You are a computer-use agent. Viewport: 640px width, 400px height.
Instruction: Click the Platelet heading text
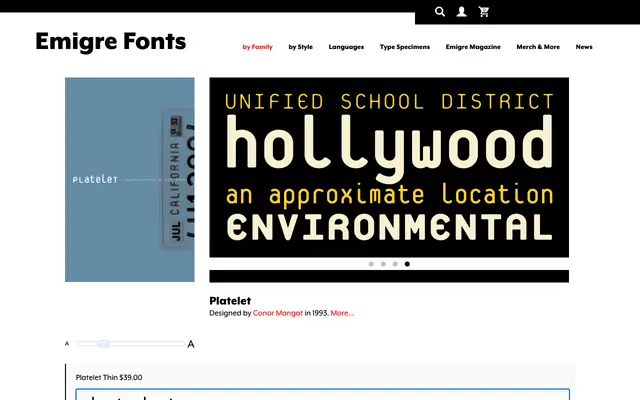[230, 301]
